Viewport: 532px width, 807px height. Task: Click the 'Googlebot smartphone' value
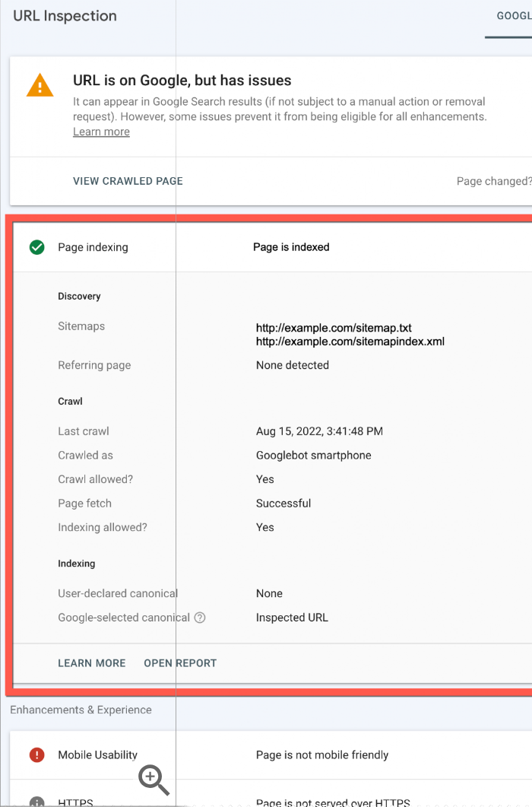click(314, 456)
